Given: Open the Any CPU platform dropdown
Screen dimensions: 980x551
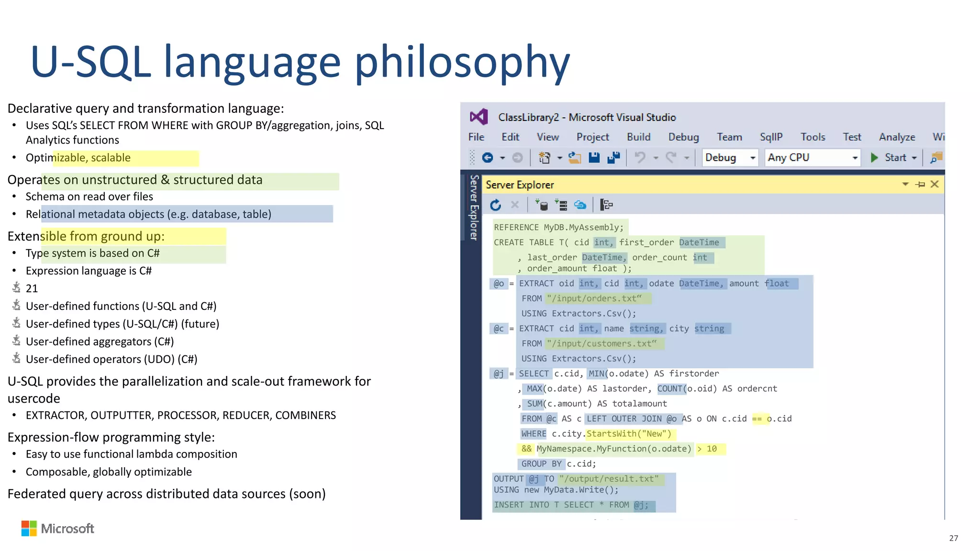Looking at the screenshot, I should pyautogui.click(x=855, y=158).
